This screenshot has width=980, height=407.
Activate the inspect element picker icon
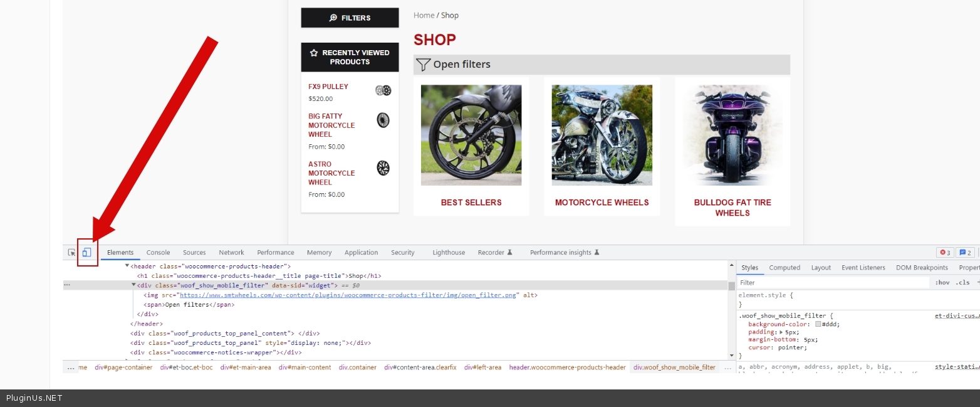coord(72,252)
